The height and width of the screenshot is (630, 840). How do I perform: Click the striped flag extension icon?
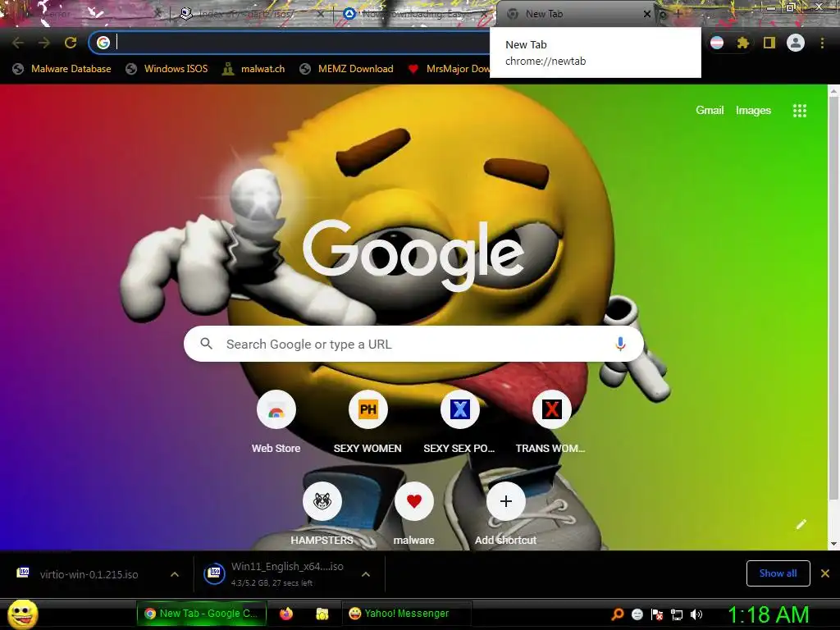point(717,43)
